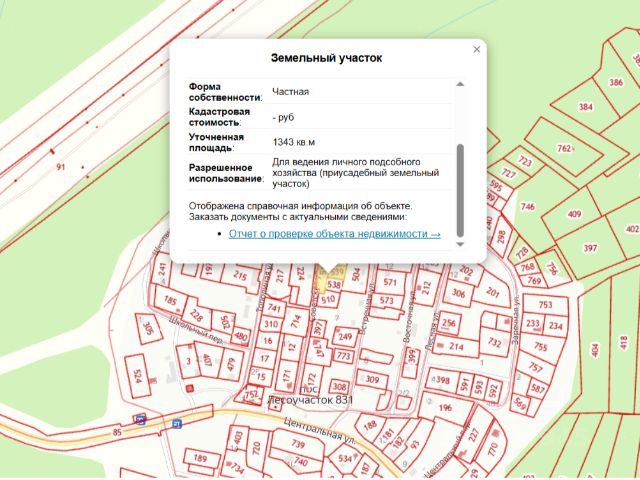The width and height of the screenshot is (640, 480).
Task: Select parcel 573 on the map
Action: tap(387, 301)
